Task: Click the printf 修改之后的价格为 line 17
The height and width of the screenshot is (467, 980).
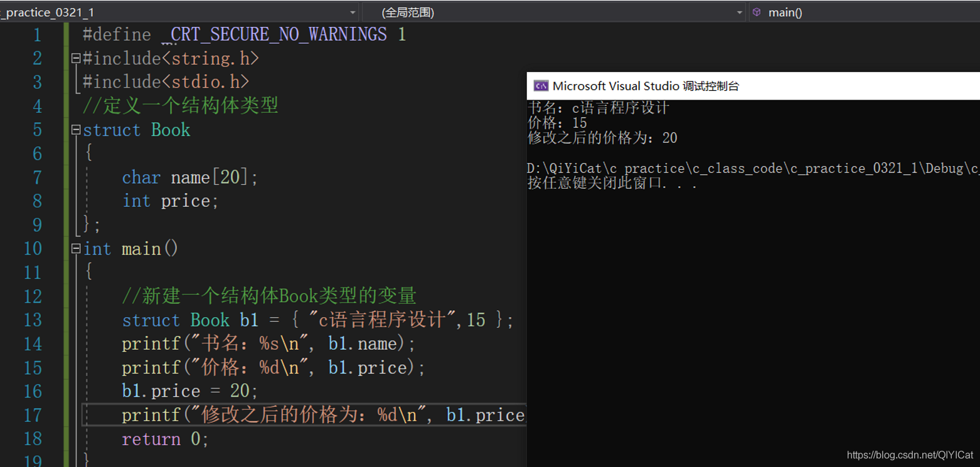Action: (323, 416)
